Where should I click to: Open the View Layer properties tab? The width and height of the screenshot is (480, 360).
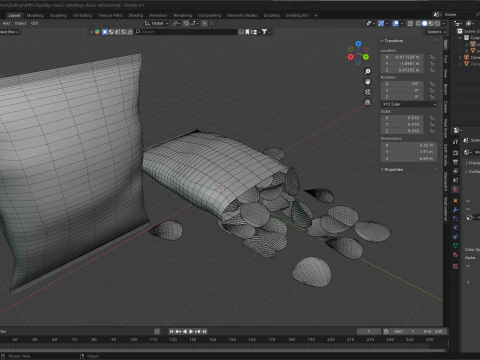click(x=455, y=171)
